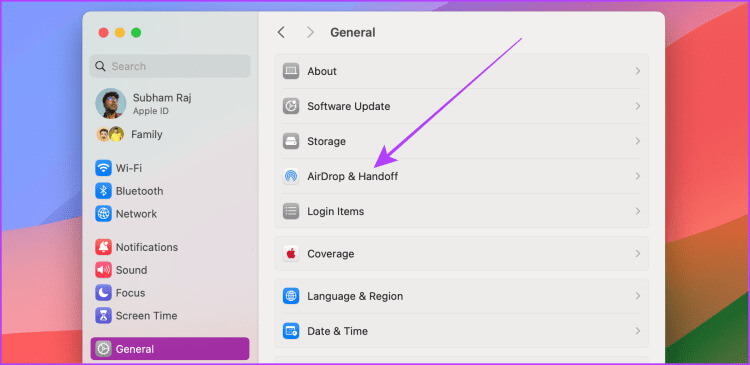Zoom window with green button
Image resolution: width=750 pixels, height=365 pixels.
coord(136,33)
